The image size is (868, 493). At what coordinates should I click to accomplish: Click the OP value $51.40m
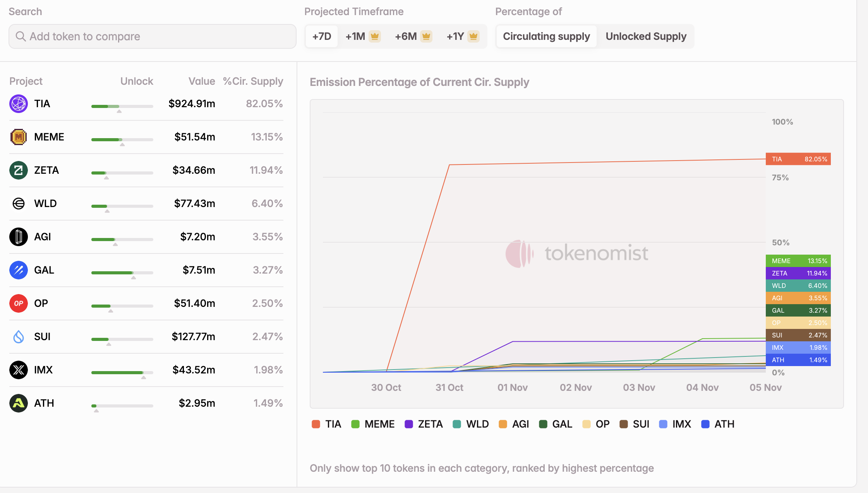pyautogui.click(x=194, y=303)
